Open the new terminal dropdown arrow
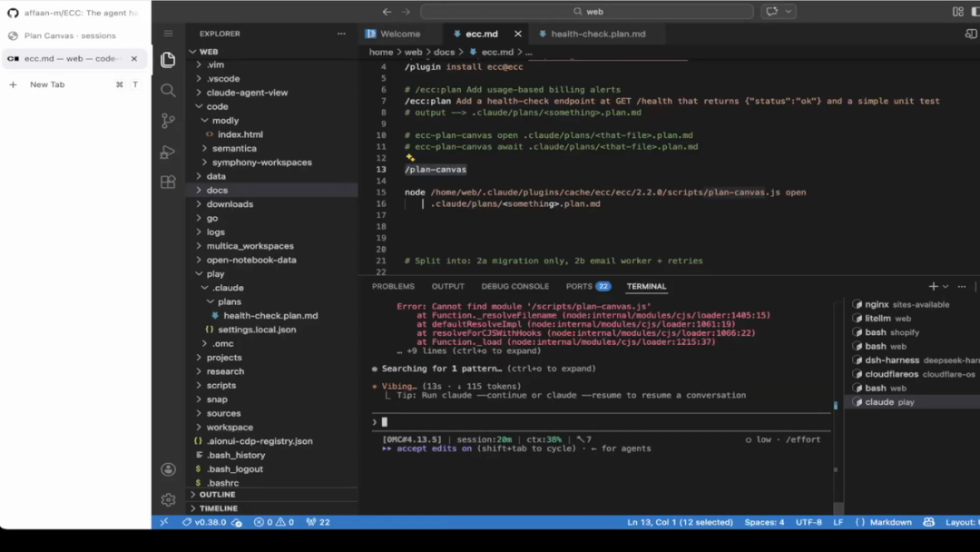The image size is (980, 552). coord(946,286)
